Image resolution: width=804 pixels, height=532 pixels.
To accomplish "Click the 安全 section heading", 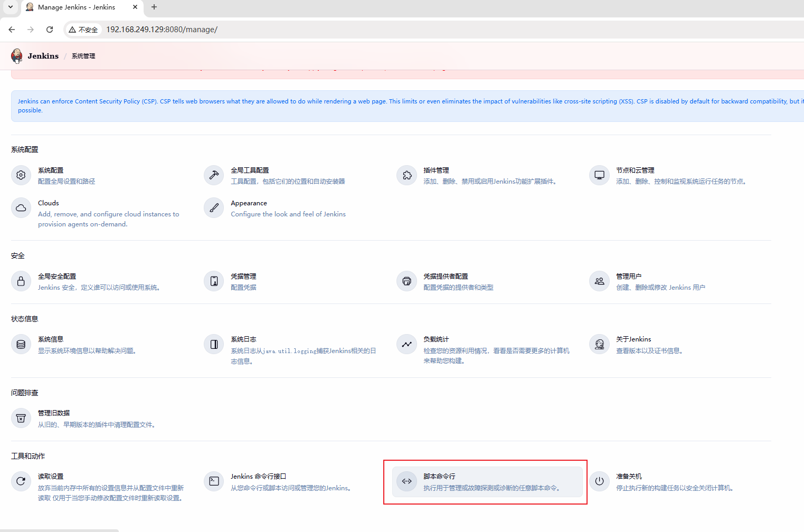I will click(18, 255).
